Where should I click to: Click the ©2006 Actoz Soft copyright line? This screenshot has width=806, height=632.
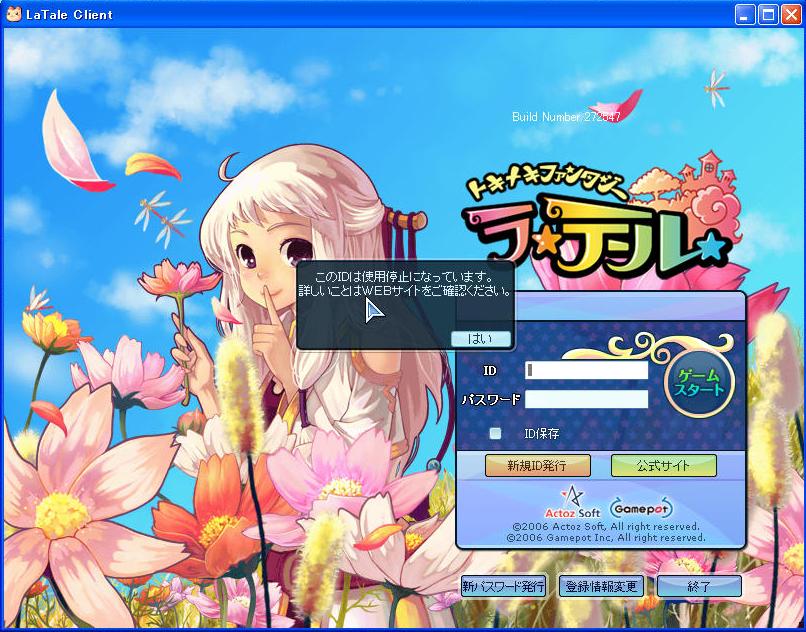pyautogui.click(x=606, y=527)
